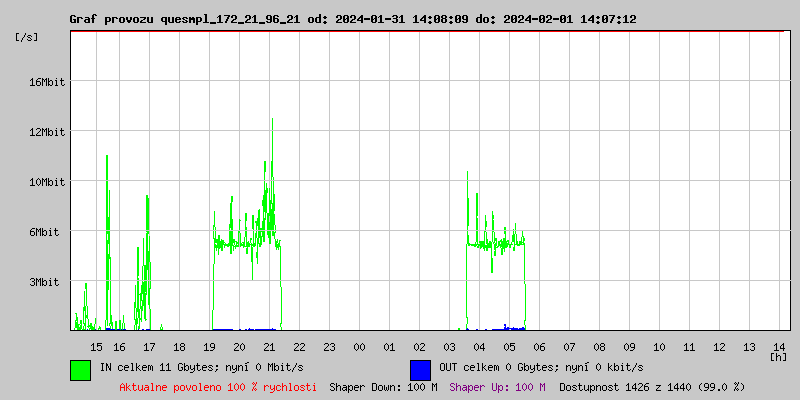Click the [h] hour unit label
Viewport: 800px width, 400px height.
(778, 356)
